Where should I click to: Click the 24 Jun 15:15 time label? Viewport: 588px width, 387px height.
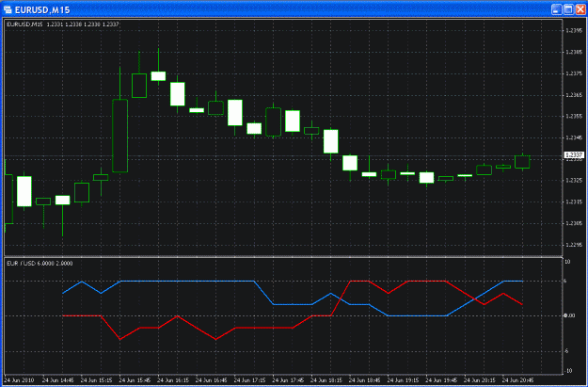coord(96,380)
